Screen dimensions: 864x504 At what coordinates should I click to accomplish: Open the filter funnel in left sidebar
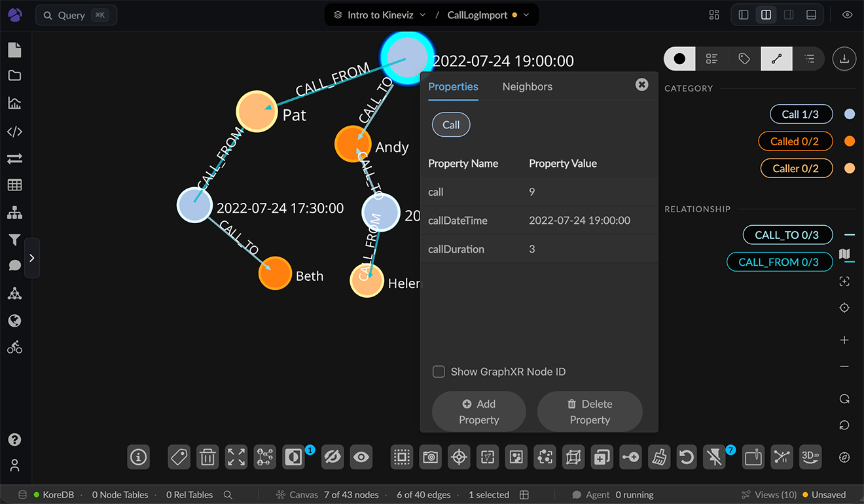click(14, 240)
